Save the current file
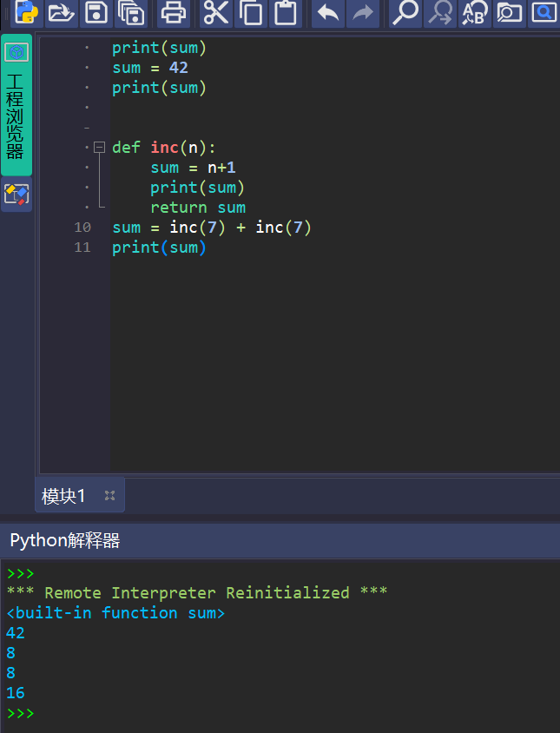 click(96, 13)
